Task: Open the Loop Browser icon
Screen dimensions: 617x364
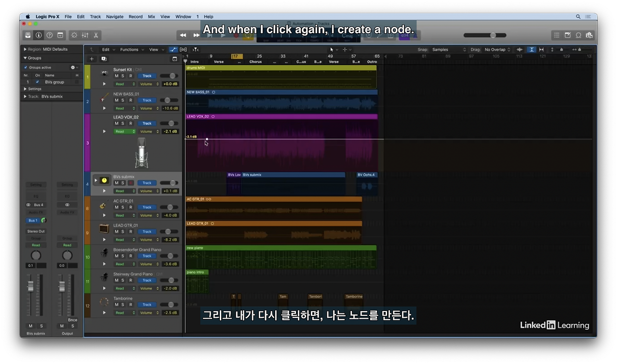Action: point(578,35)
